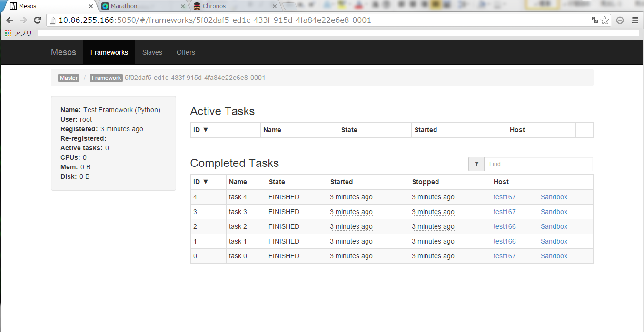Click the browser address bar URL
644x332 pixels.
click(x=215, y=20)
